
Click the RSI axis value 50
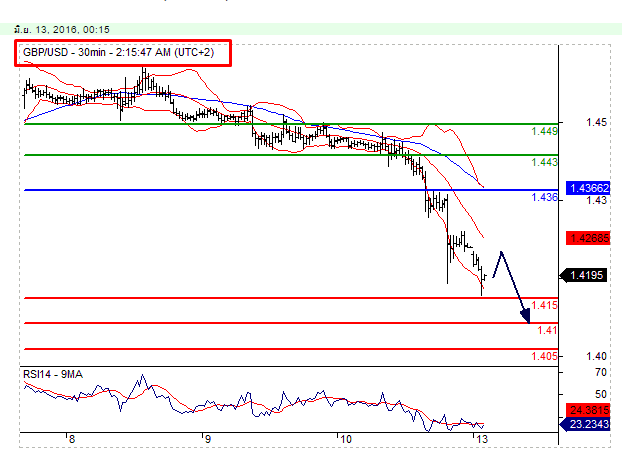tap(601, 394)
